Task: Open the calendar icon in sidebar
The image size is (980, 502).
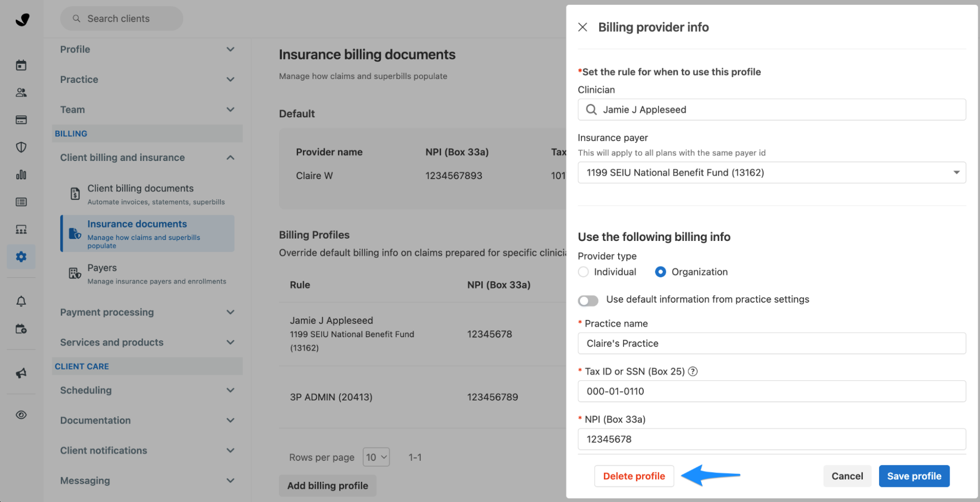Action: [x=21, y=65]
